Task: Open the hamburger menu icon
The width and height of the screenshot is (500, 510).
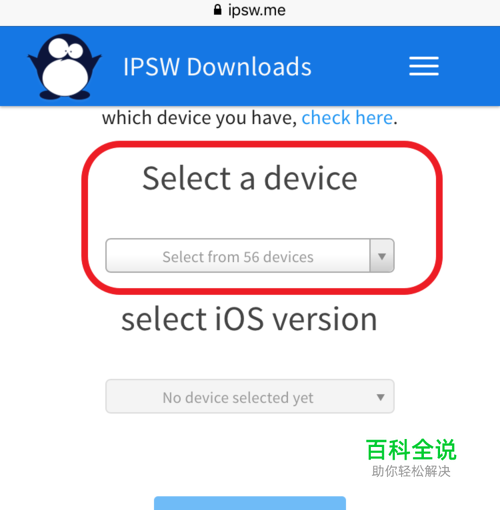Action: pyautogui.click(x=424, y=66)
